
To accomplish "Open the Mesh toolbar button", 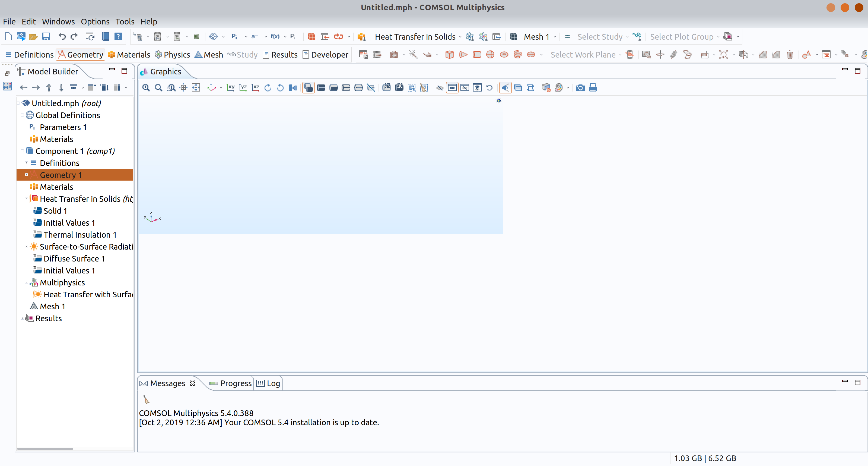I will 209,55.
